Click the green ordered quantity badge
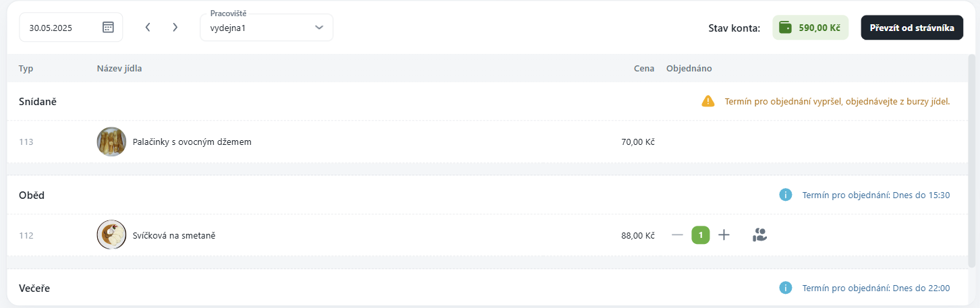 701,235
